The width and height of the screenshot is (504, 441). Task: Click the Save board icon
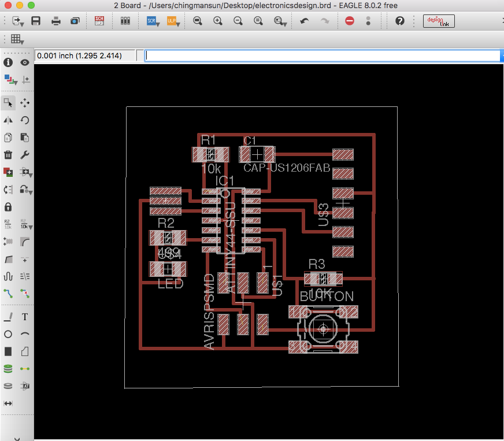point(36,21)
